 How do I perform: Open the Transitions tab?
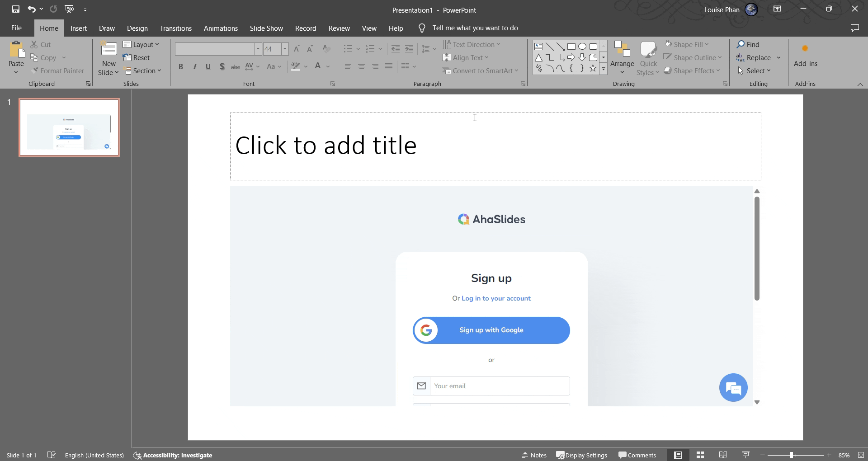click(x=175, y=28)
